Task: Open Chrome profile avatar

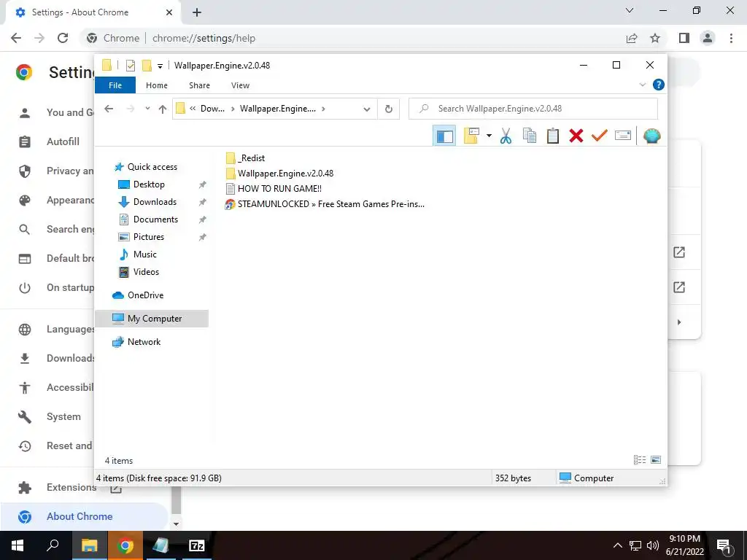Action: pyautogui.click(x=708, y=38)
